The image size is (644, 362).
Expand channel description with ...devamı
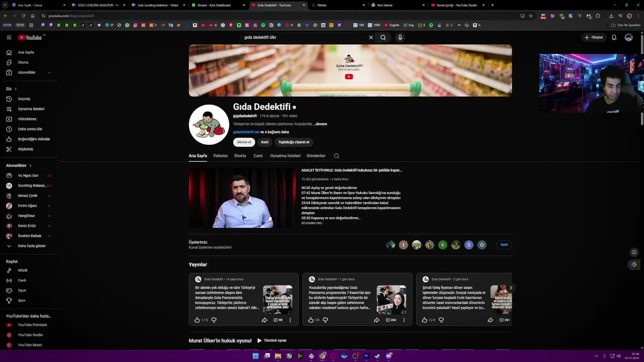click(x=320, y=124)
